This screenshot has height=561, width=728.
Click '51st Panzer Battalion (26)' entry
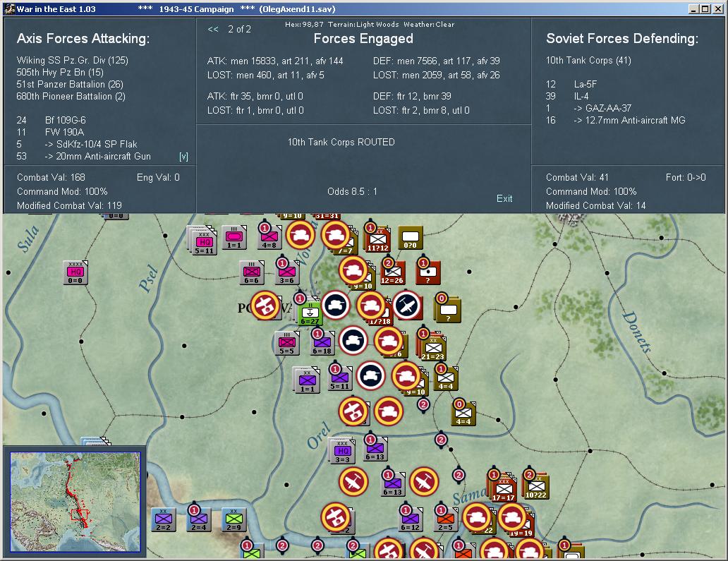coord(70,85)
